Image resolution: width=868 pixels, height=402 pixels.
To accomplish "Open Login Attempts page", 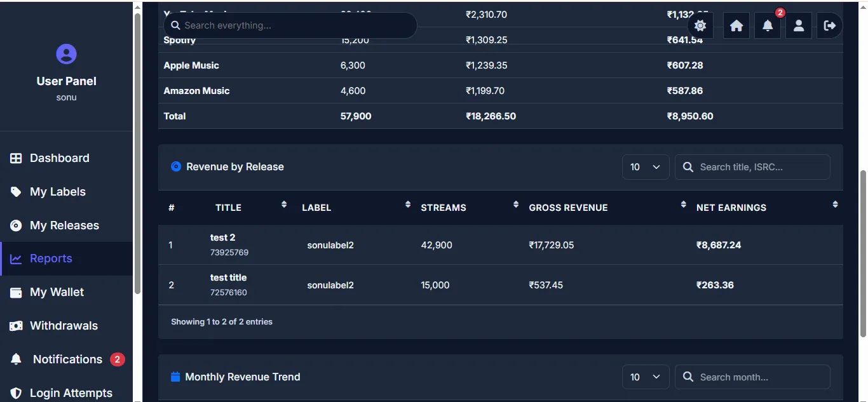I will (66, 393).
